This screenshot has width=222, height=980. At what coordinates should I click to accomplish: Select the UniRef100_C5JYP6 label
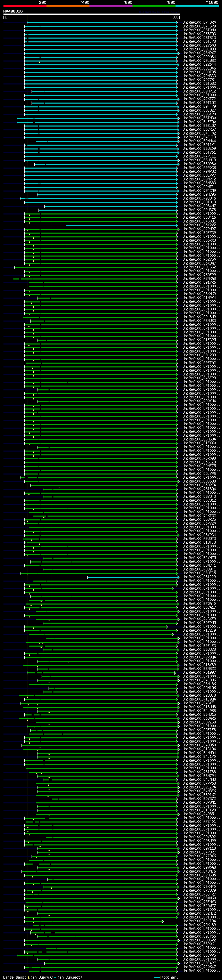[199, 473]
